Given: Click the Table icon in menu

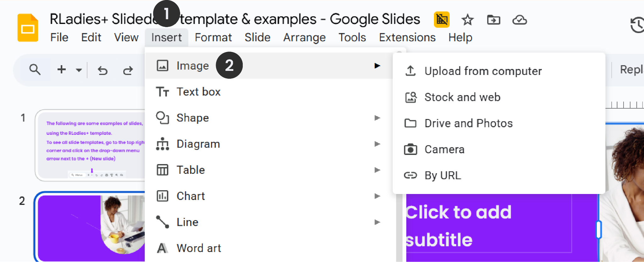Looking at the screenshot, I should pyautogui.click(x=163, y=170).
